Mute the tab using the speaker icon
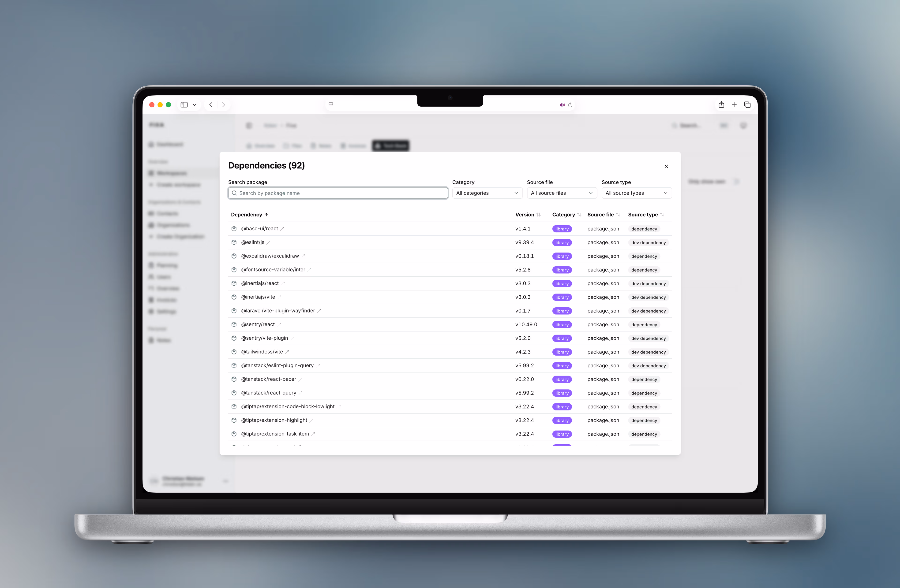Image resolution: width=900 pixels, height=588 pixels. click(562, 105)
